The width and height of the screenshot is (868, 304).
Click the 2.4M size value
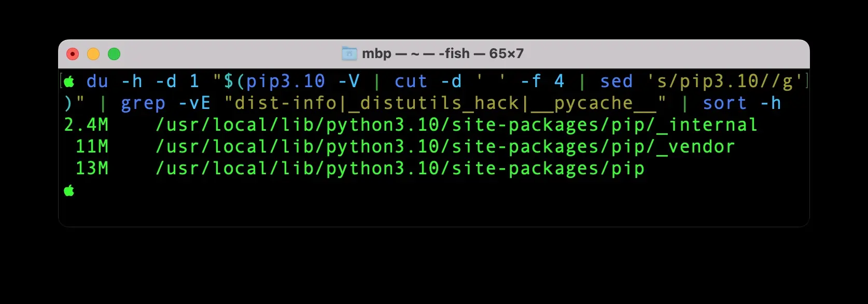click(86, 125)
